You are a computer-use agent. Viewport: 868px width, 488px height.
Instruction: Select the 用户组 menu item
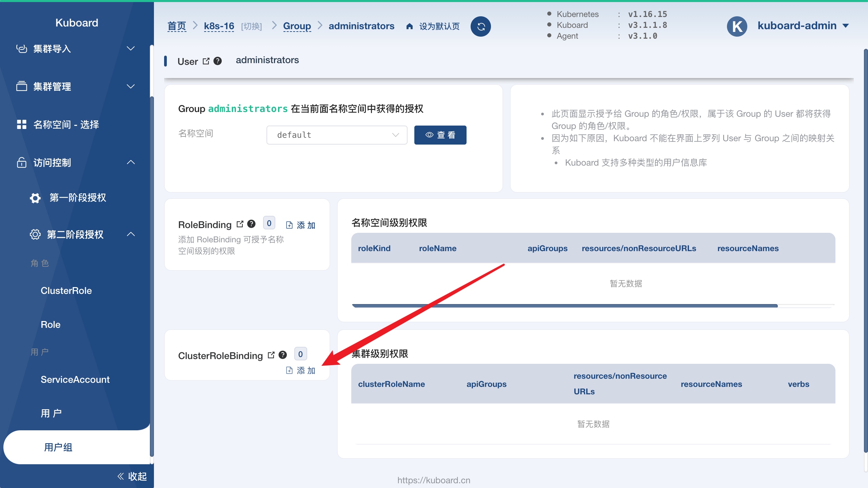point(77,447)
